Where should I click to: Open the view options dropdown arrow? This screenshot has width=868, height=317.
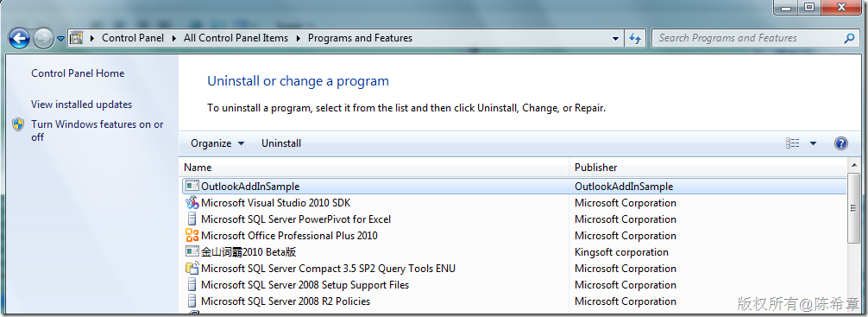(813, 143)
